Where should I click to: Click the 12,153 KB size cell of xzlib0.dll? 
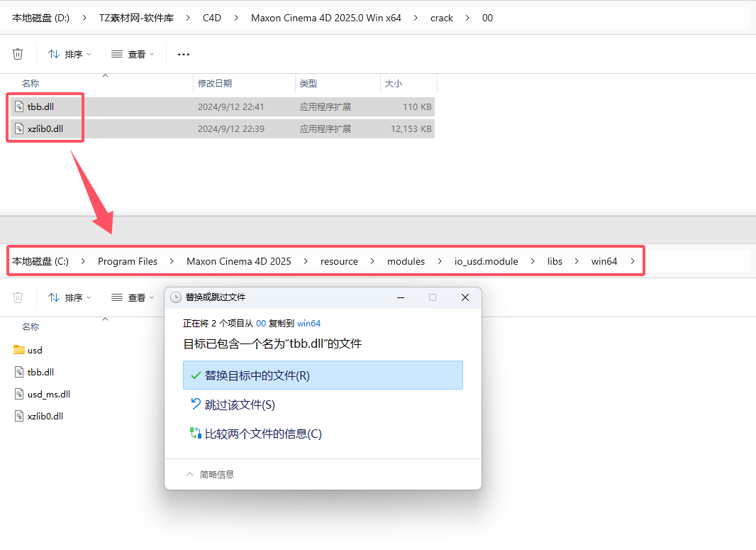(x=411, y=129)
